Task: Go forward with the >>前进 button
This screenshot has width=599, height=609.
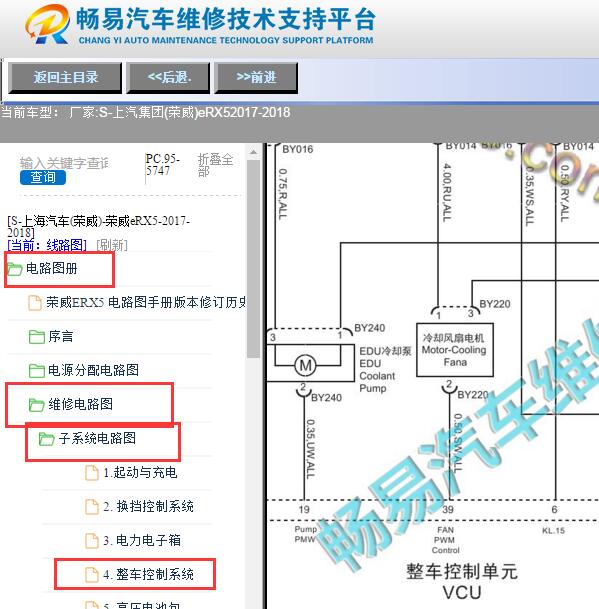Action: tap(256, 77)
